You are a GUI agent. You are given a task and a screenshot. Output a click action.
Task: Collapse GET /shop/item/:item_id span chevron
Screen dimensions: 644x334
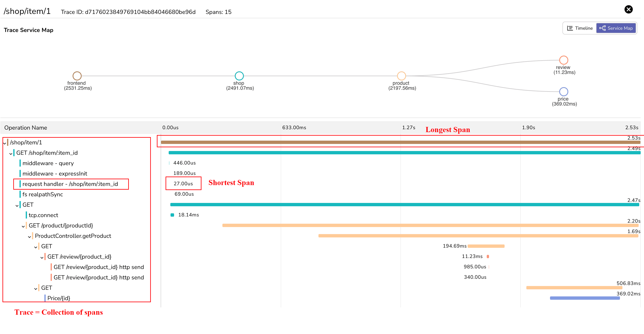[11, 153]
